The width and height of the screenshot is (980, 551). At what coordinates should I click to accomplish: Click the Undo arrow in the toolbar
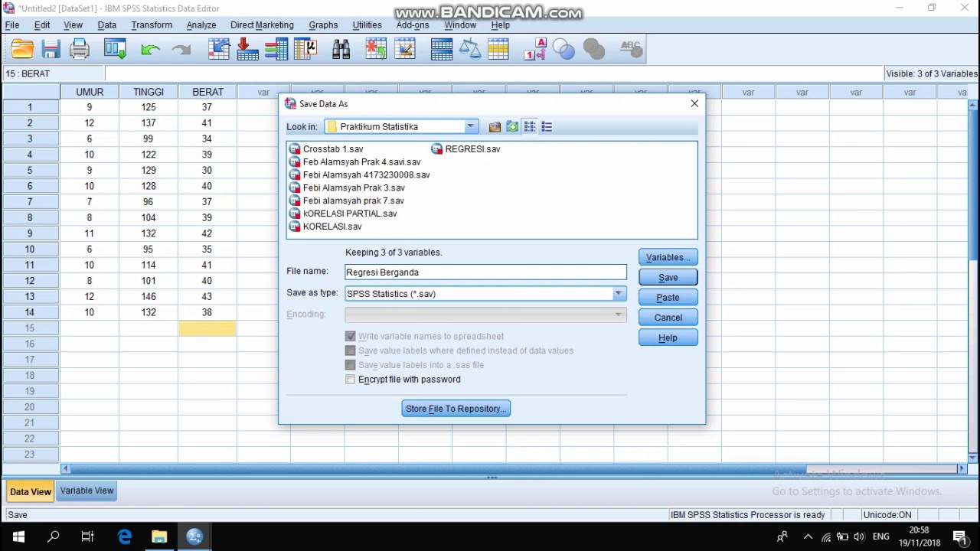pyautogui.click(x=150, y=50)
